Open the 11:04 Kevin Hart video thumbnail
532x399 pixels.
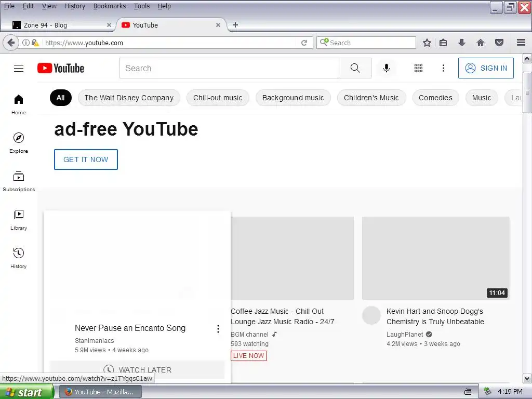click(x=436, y=258)
